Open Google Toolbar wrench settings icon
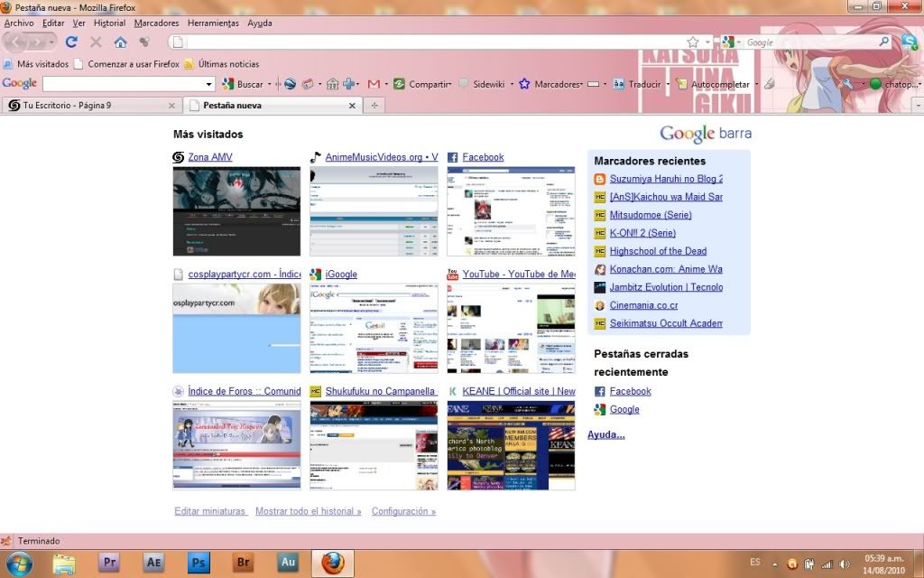The image size is (924, 578). pyautogui.click(x=847, y=84)
